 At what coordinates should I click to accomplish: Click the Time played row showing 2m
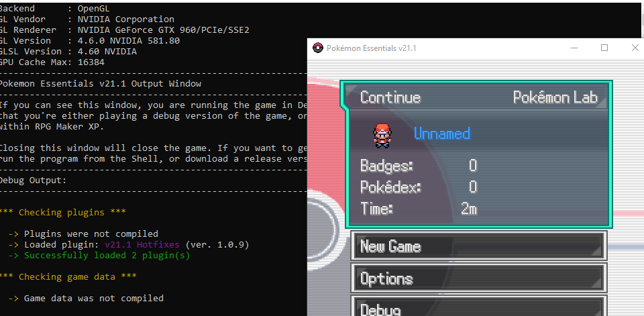tap(419, 209)
